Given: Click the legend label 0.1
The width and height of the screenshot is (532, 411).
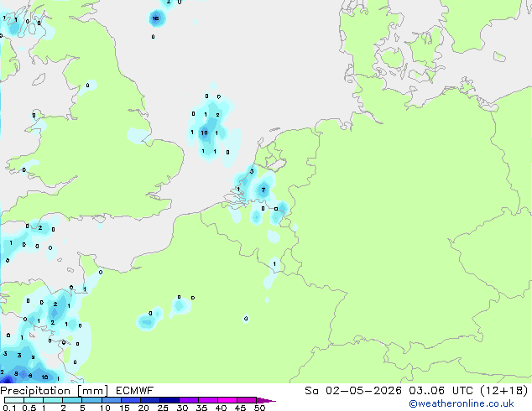Looking at the screenshot, I should coord(9,408).
